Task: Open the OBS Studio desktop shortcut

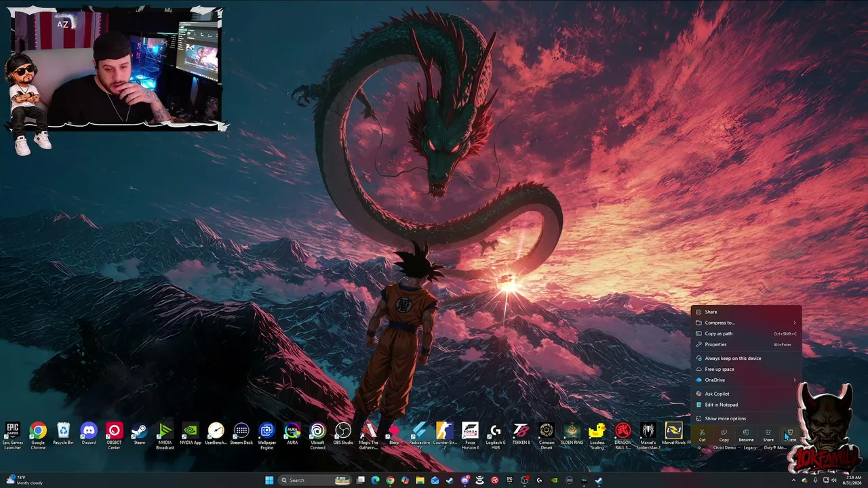Action: coord(343,434)
